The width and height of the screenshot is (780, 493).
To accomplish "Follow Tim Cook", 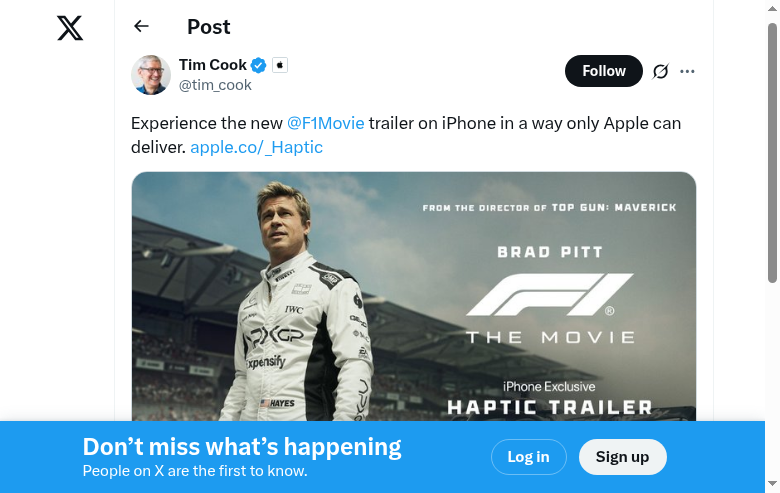I will coord(603,71).
